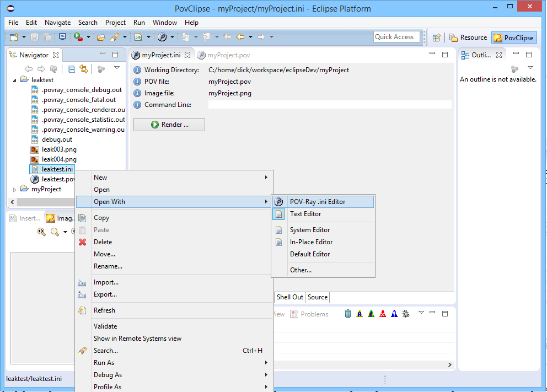Switch to the Source tab
The image size is (547, 392).
(x=318, y=297)
